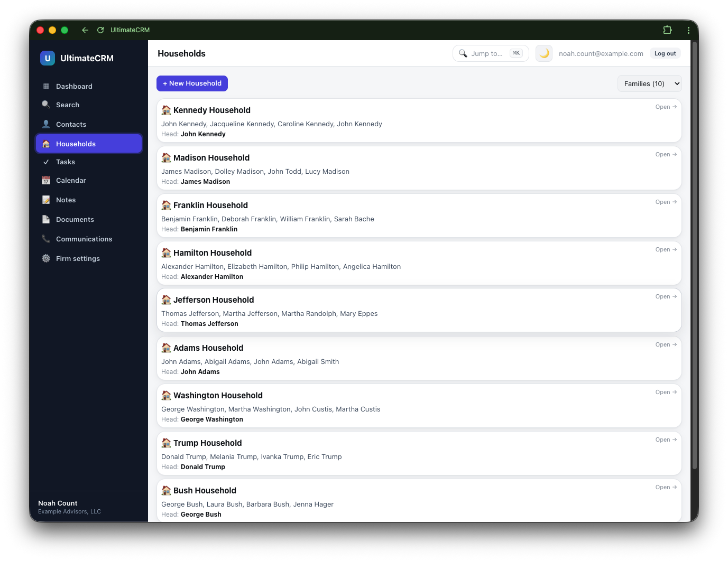Click the Firm settings gear icon

(x=46, y=258)
